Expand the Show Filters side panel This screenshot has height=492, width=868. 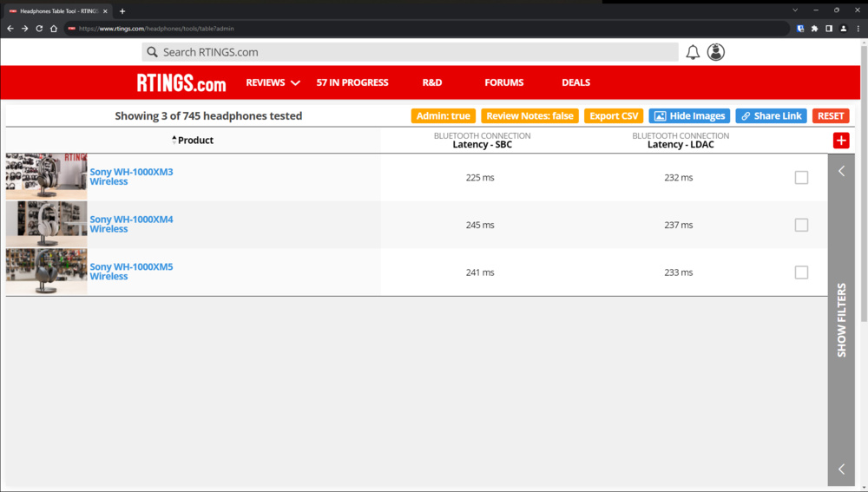click(841, 319)
